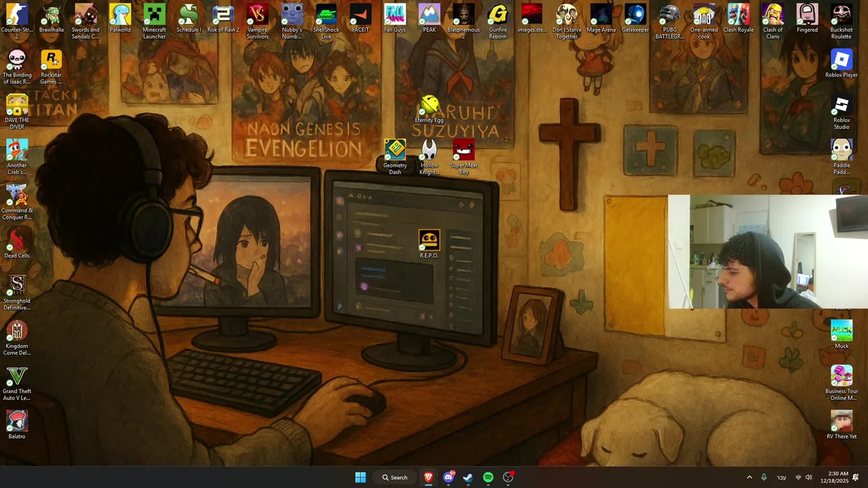
Task: Click the microphone tray icon
Action: (x=764, y=477)
